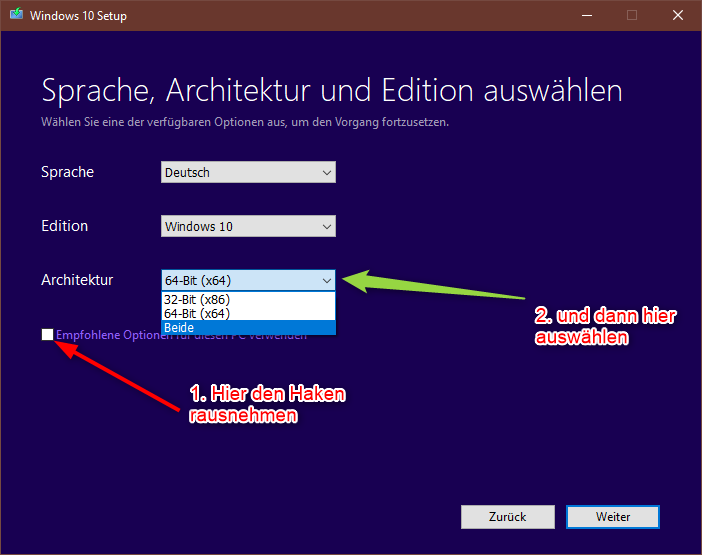
Task: Click the heading Sprache, Architektur und Edition auswählen
Action: coord(332,91)
